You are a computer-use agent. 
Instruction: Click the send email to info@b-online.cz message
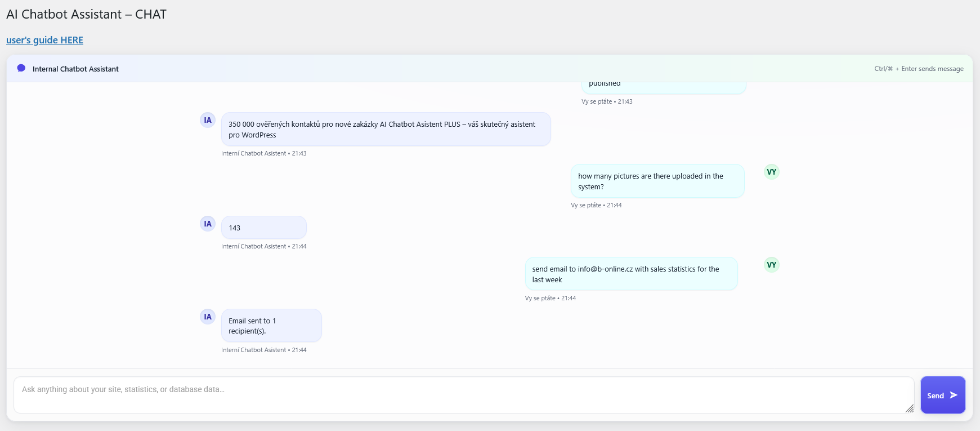(x=630, y=274)
